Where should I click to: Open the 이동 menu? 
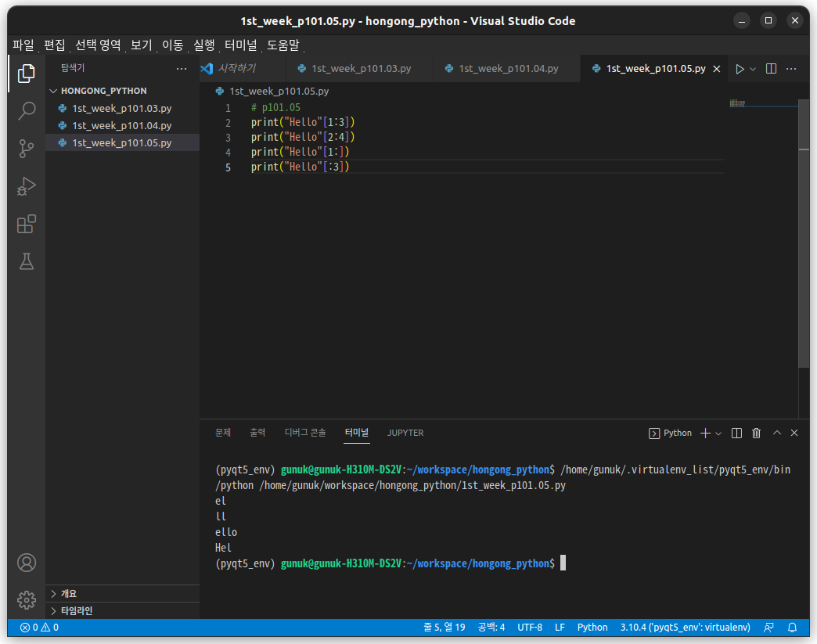click(x=173, y=45)
